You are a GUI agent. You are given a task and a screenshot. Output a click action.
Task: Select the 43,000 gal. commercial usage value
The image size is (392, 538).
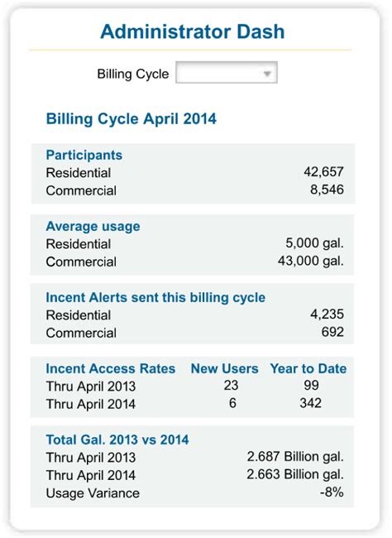click(311, 261)
